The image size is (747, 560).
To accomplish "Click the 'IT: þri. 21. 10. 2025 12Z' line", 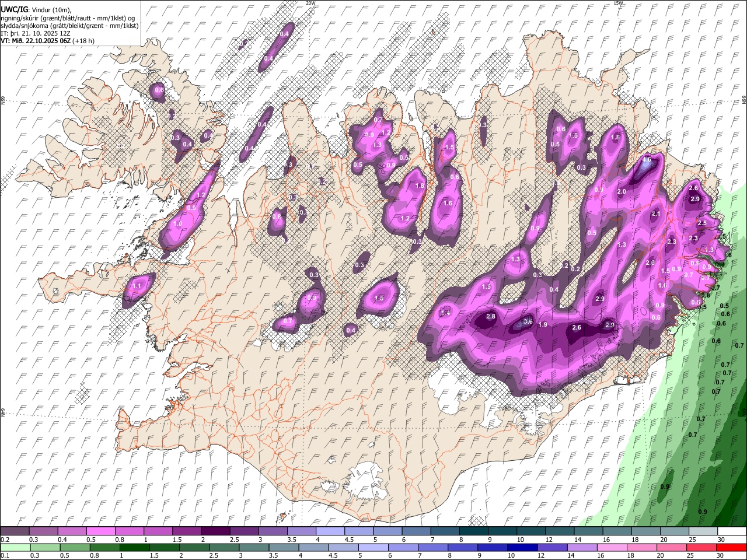I will pyautogui.click(x=36, y=33).
